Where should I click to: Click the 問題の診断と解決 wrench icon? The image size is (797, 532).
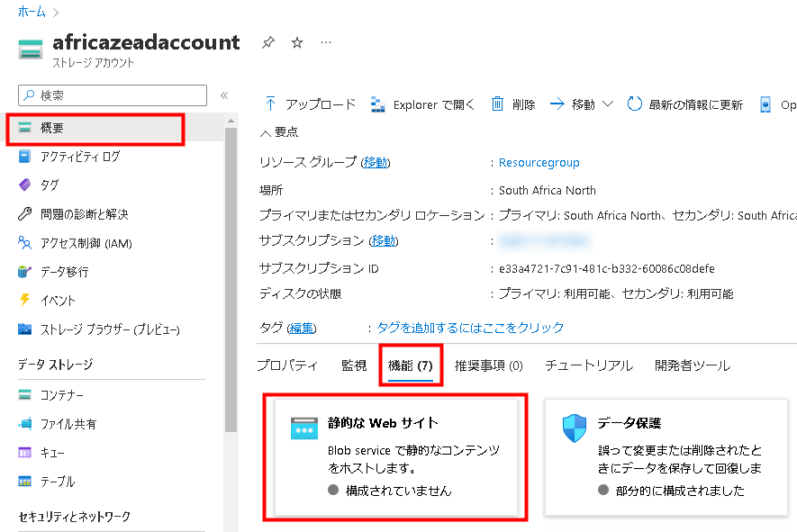tap(24, 213)
